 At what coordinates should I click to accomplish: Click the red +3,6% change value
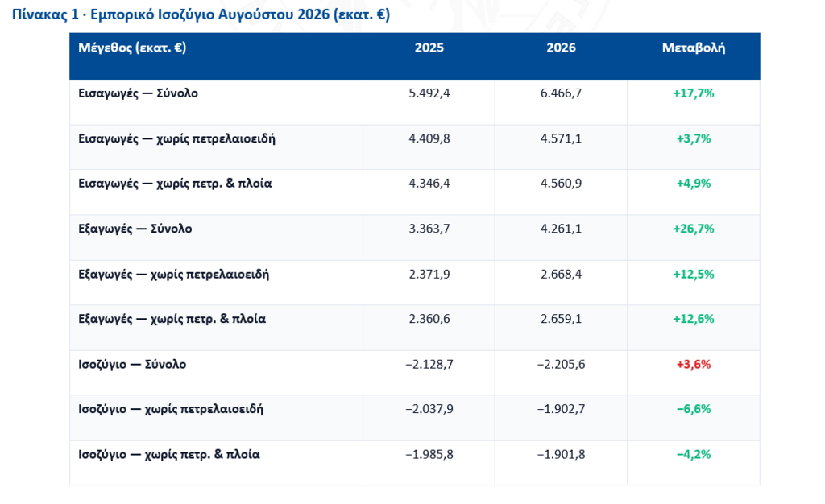pos(694,364)
